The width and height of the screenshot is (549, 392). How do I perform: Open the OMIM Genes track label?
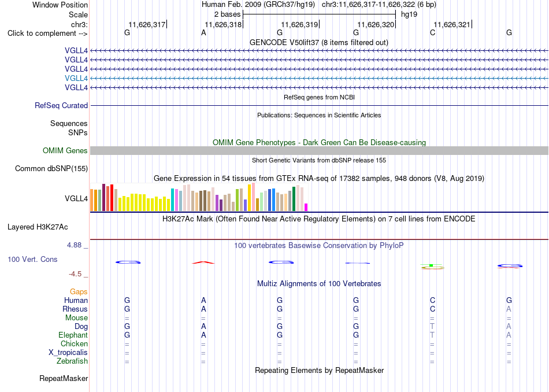pos(65,151)
